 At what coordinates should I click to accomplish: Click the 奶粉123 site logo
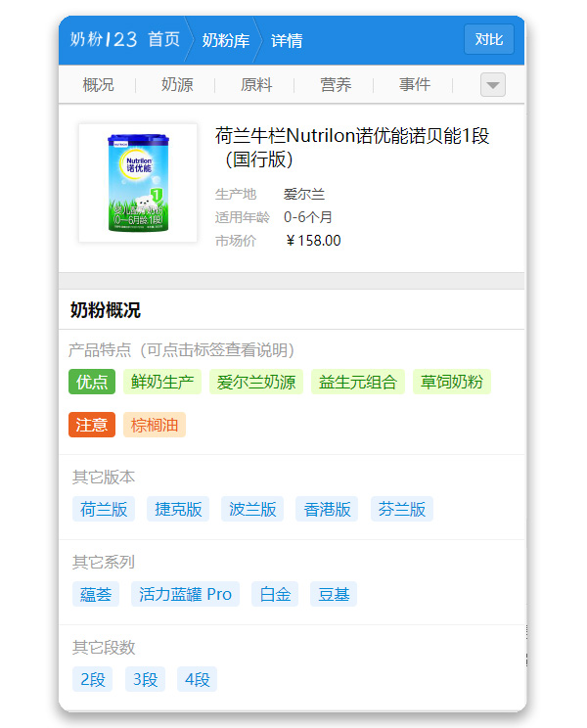tap(104, 39)
